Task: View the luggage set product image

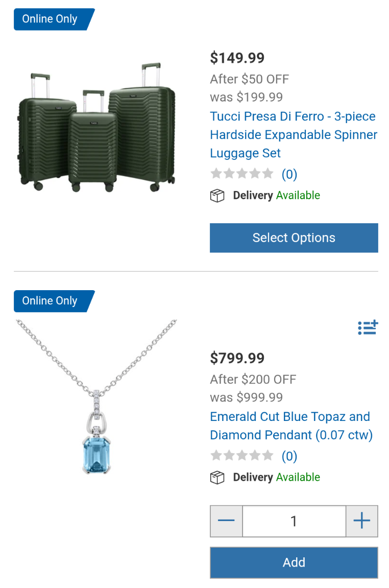Action: click(96, 128)
